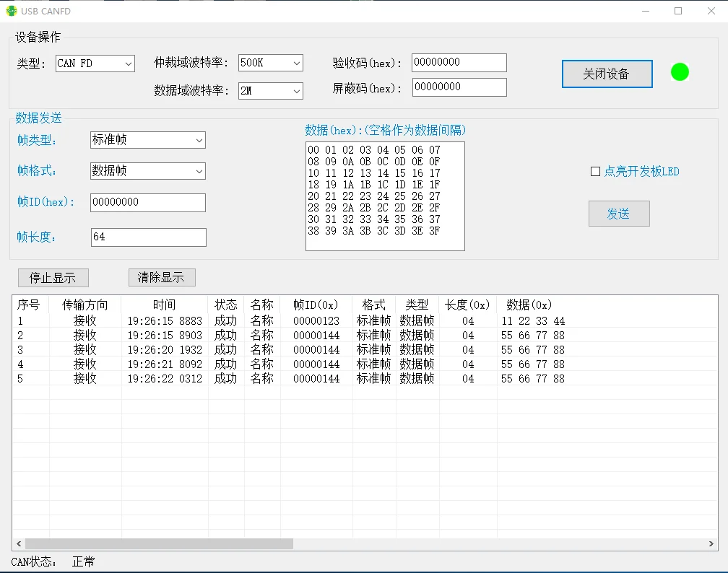Click the 时间 column header
The width and height of the screenshot is (728, 573).
(164, 305)
